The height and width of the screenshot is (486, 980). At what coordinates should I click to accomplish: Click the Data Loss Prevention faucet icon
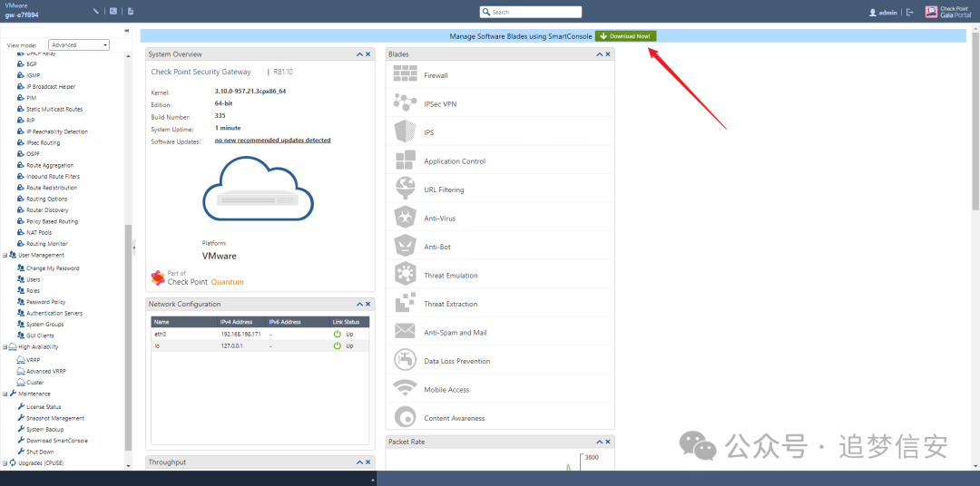[x=405, y=361]
